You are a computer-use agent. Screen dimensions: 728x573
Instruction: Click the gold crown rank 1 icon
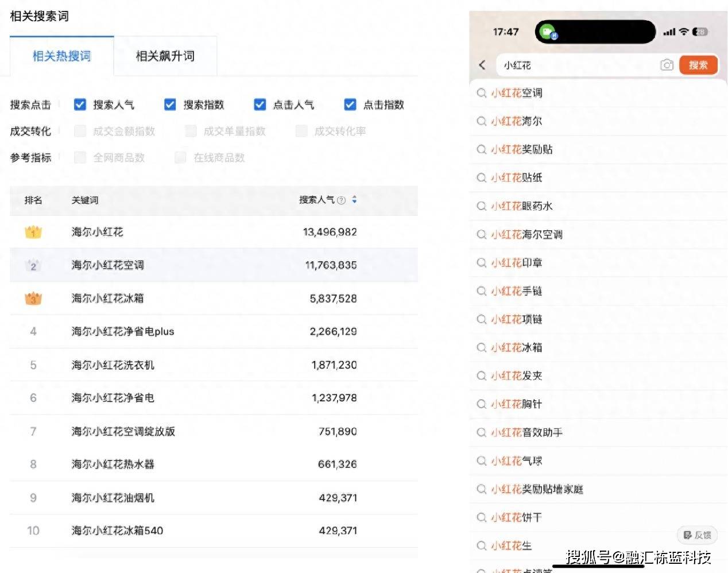(x=33, y=232)
